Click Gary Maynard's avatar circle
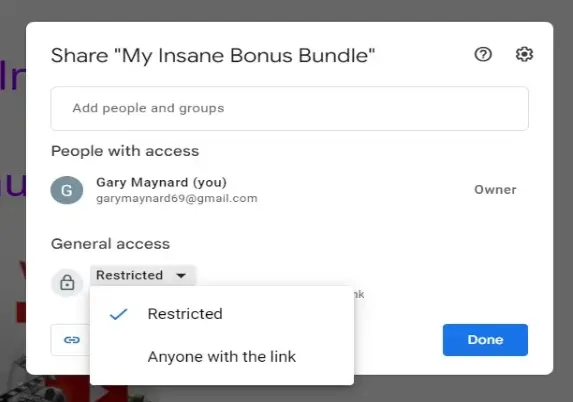 (x=67, y=190)
